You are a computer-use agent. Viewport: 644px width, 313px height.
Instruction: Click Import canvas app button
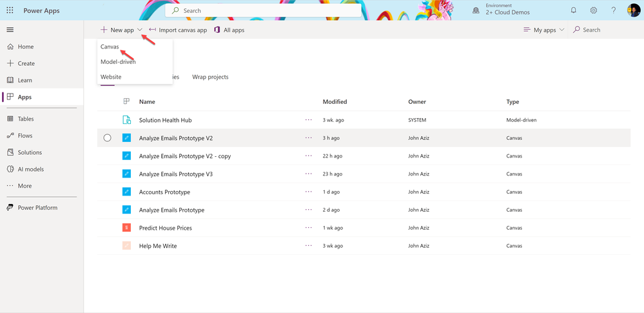178,30
